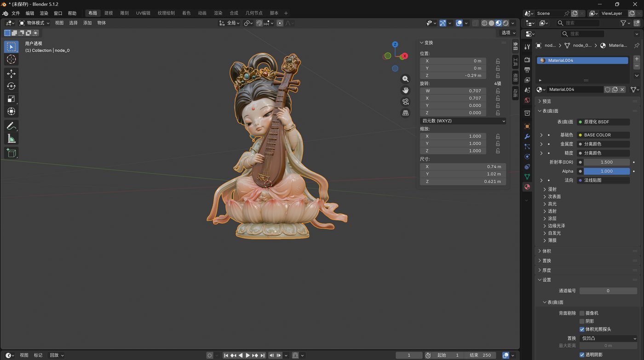Switch orthographic perspective grid icon
Viewport: 644px width, 360px height.
coord(405,113)
